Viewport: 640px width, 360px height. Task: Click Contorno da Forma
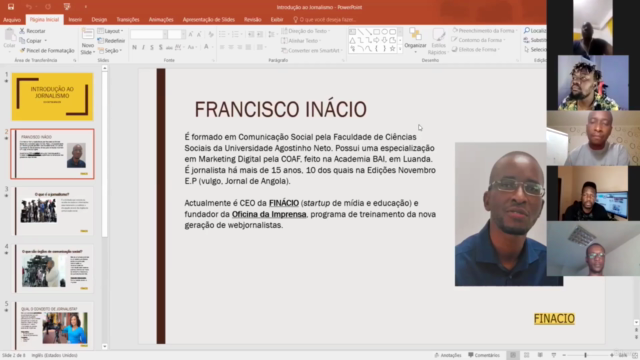478,40
